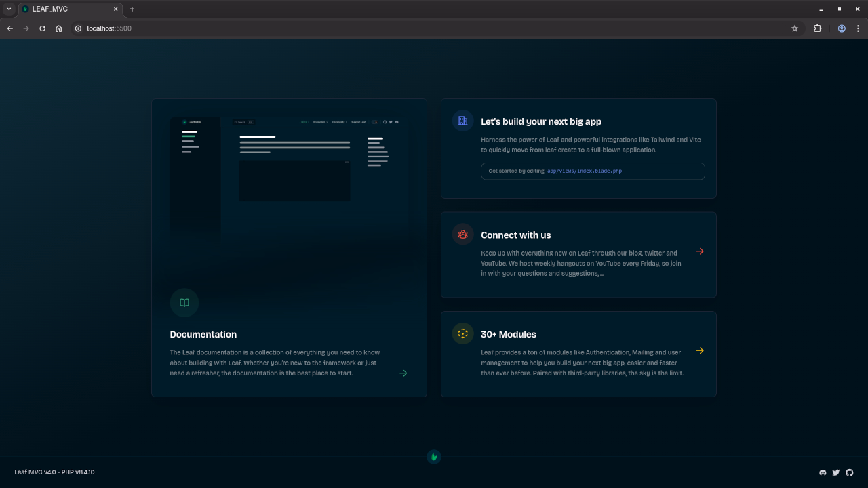Screen dimensions: 868x488
Task: Open the browser three-dot menu
Action: pos(858,28)
